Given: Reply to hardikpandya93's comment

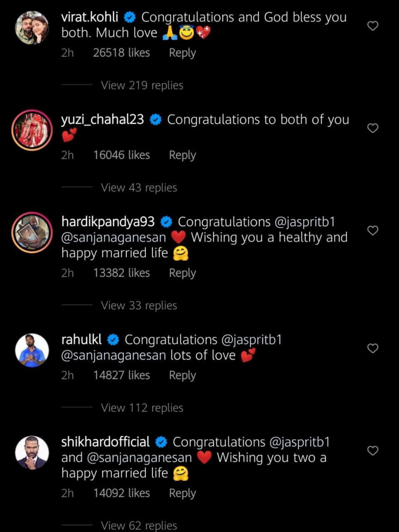Looking at the screenshot, I should pyautogui.click(x=182, y=273).
